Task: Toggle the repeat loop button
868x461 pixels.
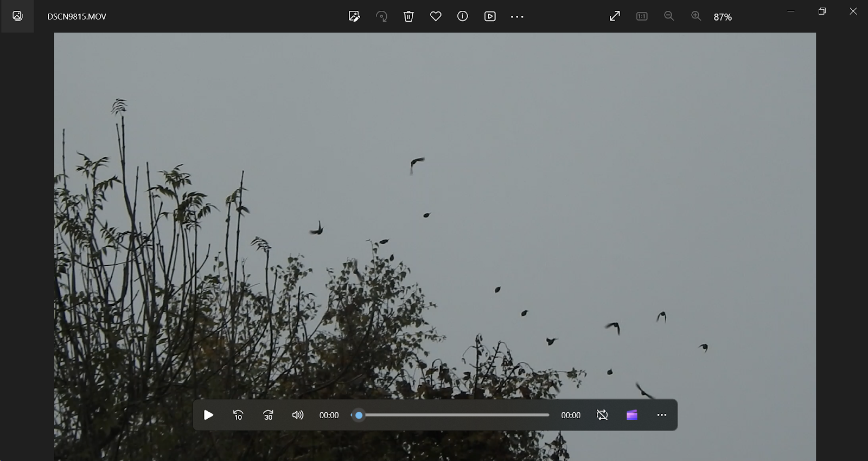Action: [602, 415]
